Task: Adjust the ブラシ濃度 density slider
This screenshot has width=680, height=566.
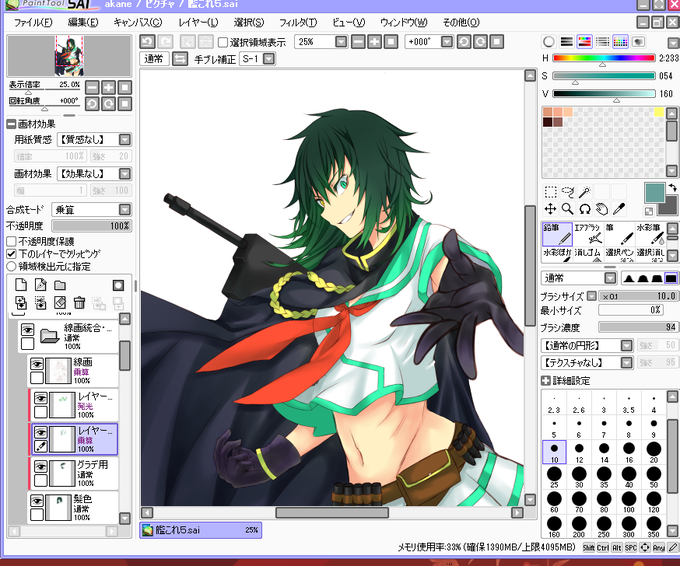Action: point(637,327)
